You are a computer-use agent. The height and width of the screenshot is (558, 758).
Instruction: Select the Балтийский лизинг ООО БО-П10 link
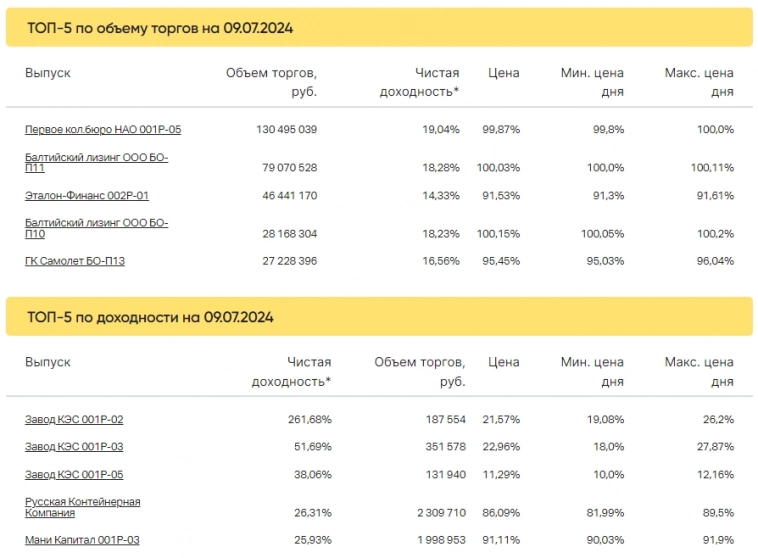[x=95, y=228]
